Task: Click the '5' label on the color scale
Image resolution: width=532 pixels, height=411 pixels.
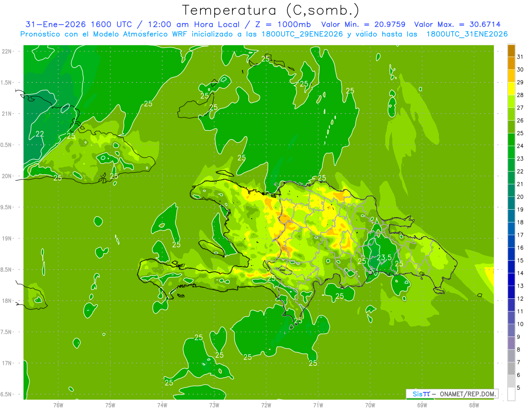Action: [x=519, y=388]
